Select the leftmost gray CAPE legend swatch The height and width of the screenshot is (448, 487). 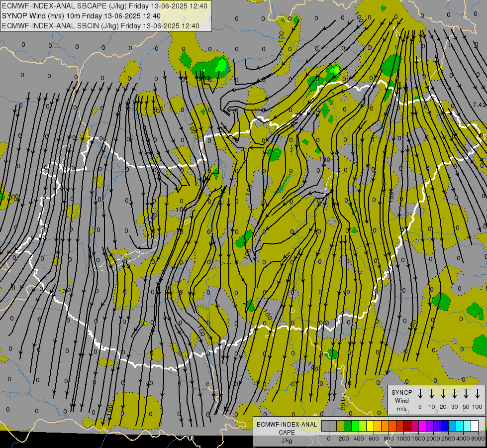[325, 426]
